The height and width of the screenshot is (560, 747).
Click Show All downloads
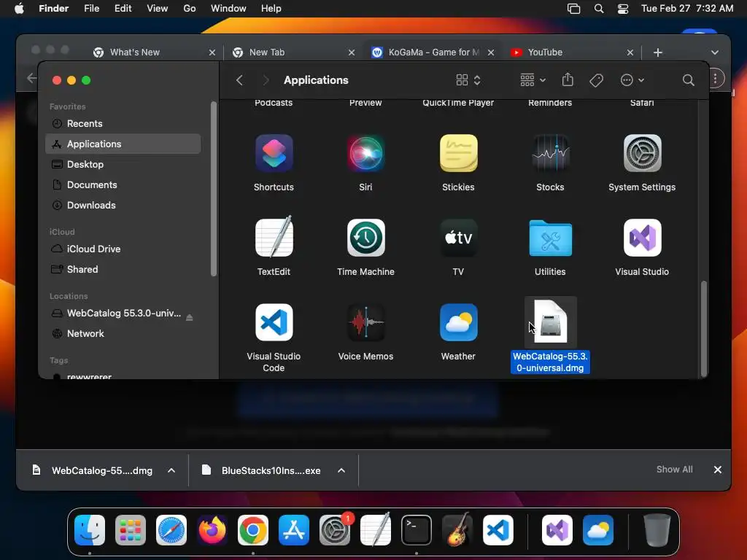(675, 470)
